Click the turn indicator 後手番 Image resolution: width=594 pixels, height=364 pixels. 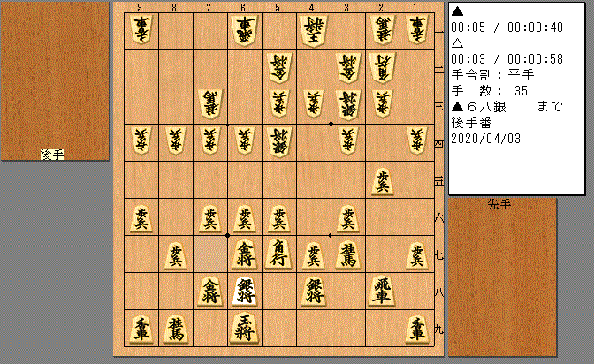click(472, 123)
